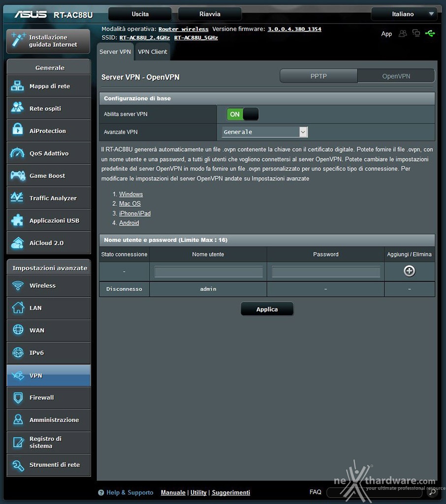
Task: Click the RT-AC88U_5GHz SSID link
Action: click(x=196, y=37)
